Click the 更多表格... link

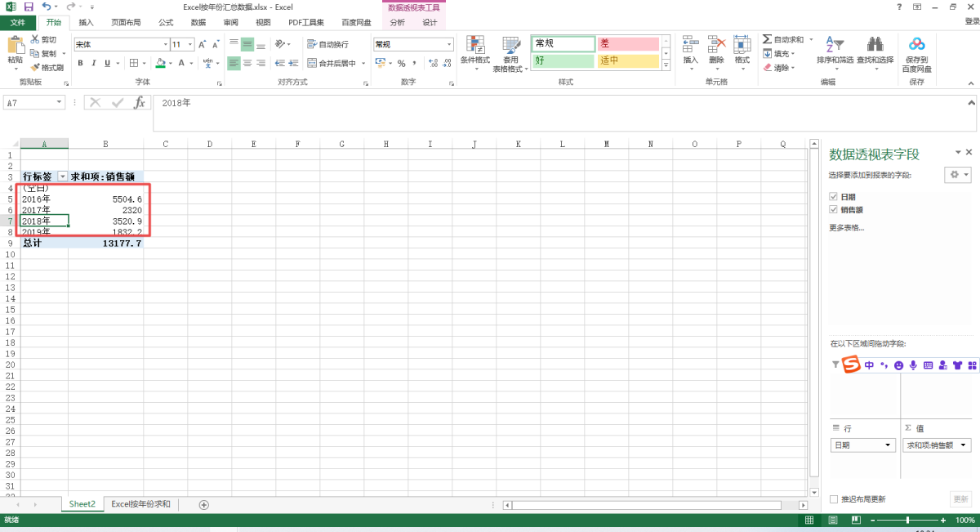point(846,227)
